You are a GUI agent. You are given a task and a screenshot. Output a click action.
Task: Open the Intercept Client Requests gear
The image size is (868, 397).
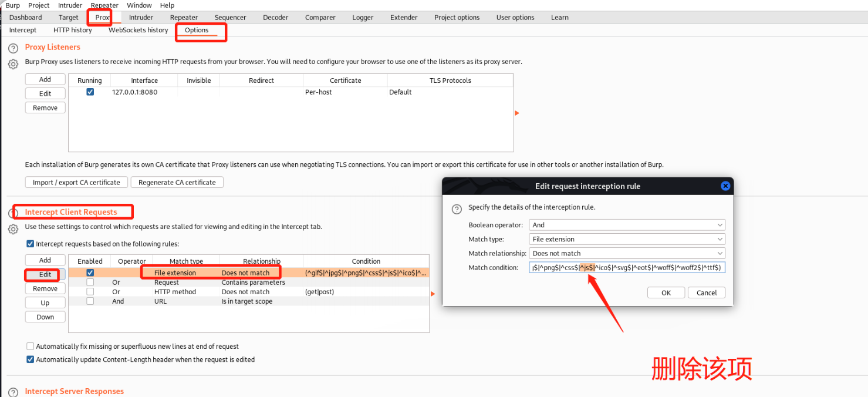click(x=13, y=229)
